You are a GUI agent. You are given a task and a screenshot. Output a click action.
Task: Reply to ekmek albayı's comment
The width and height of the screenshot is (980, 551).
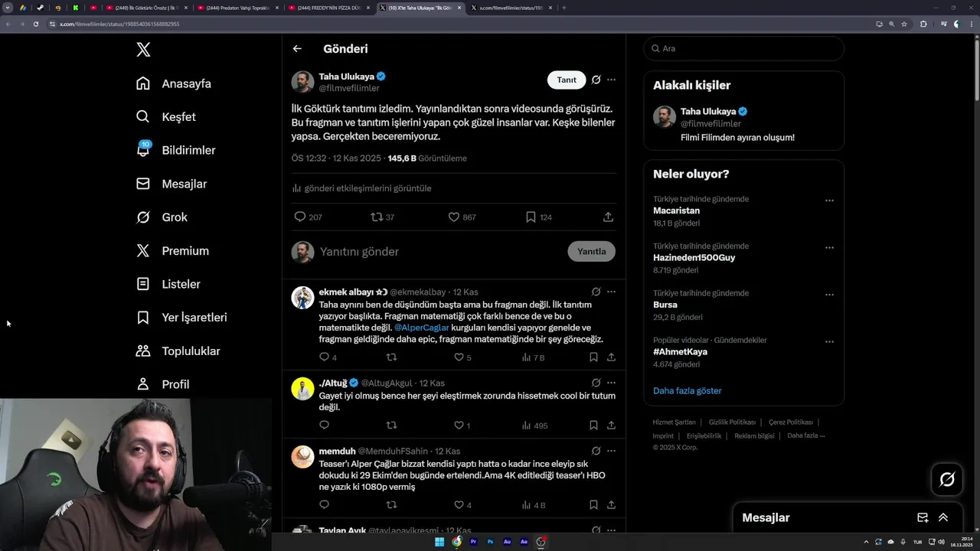pyautogui.click(x=324, y=357)
